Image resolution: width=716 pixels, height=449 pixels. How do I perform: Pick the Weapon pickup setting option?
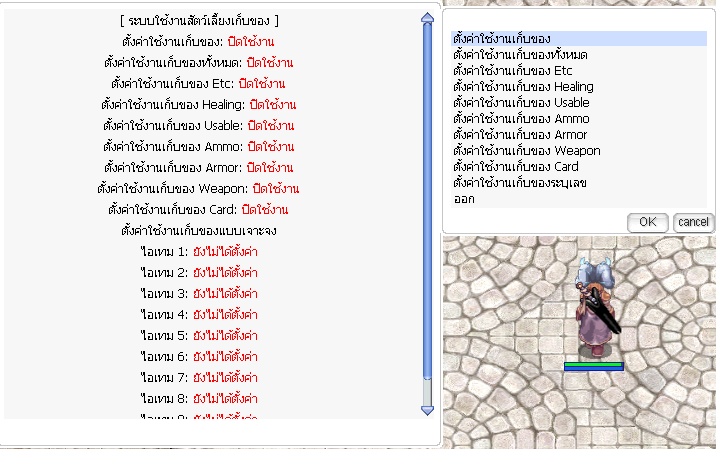click(x=526, y=151)
